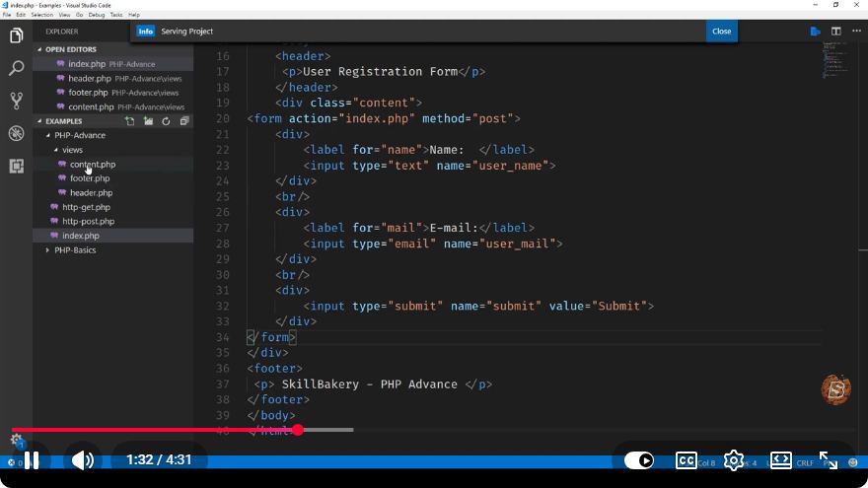Open the Source Control view icon
This screenshot has height=488, width=868.
(16, 101)
